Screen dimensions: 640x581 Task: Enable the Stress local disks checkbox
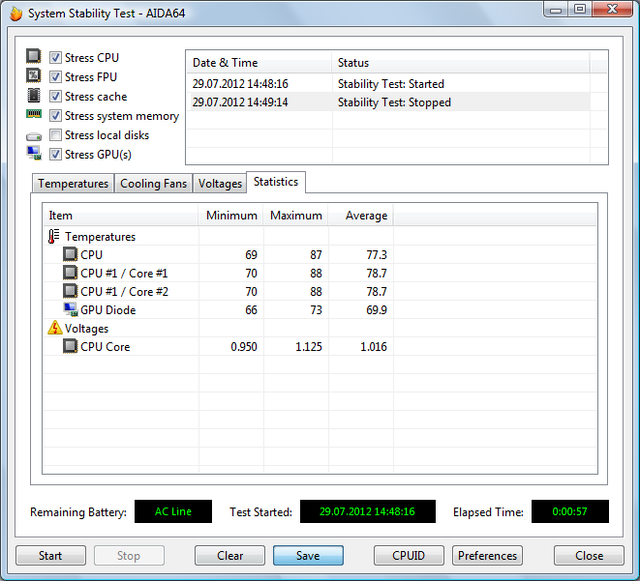click(x=56, y=135)
